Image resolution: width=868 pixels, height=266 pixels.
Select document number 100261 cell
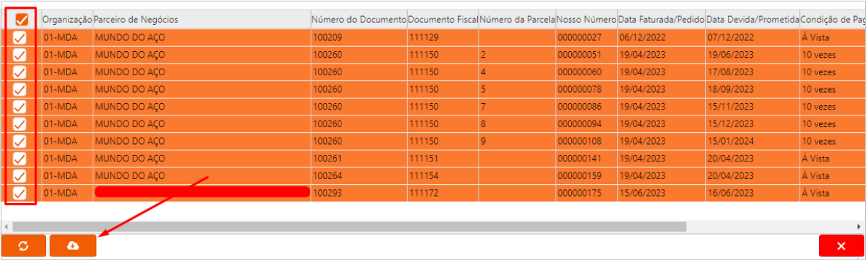(x=359, y=159)
